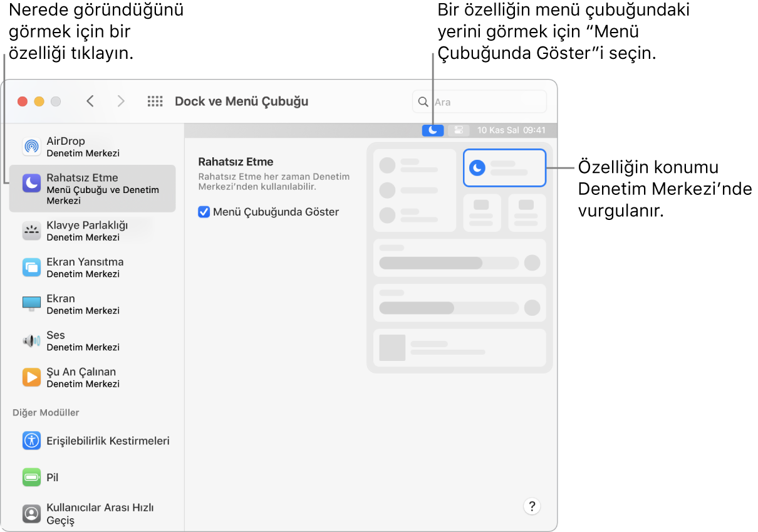Click the back navigation chevron

90,100
